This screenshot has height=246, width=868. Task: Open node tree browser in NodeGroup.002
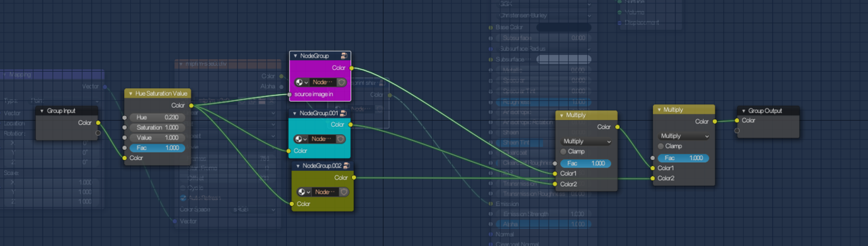coord(305,192)
